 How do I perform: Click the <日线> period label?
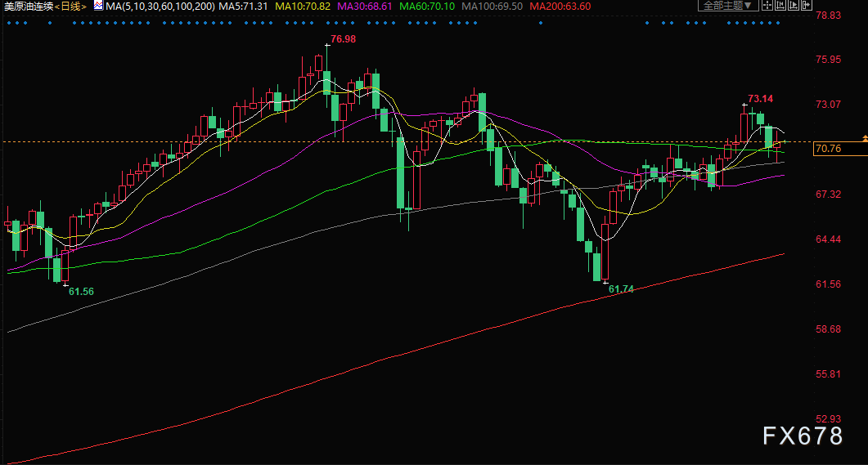click(x=71, y=6)
